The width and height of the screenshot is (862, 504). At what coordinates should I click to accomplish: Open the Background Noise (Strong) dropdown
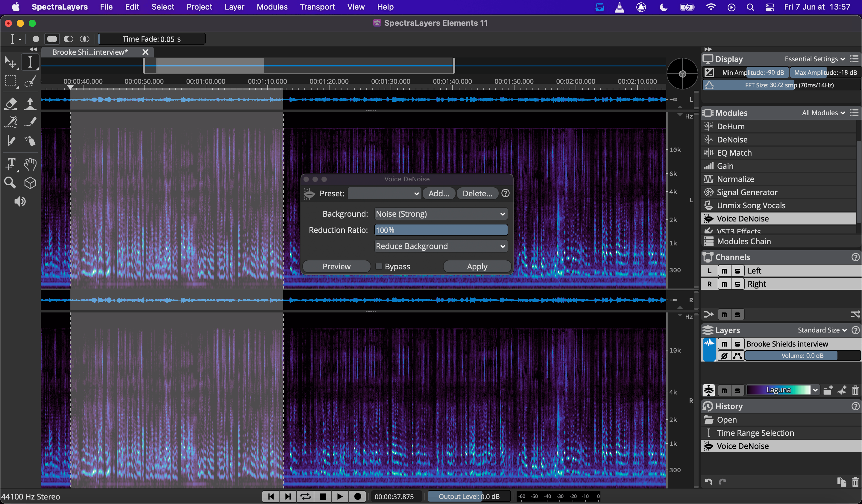441,214
